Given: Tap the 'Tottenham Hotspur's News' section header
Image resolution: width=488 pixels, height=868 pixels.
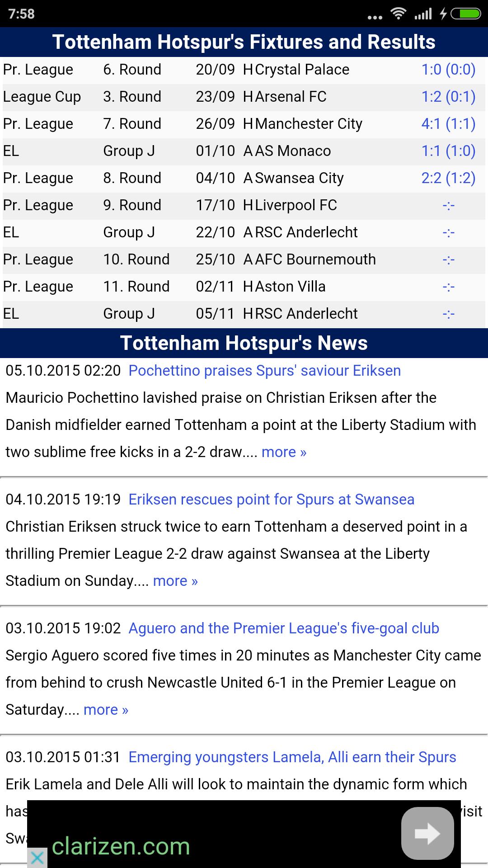Looking at the screenshot, I should tap(244, 343).
